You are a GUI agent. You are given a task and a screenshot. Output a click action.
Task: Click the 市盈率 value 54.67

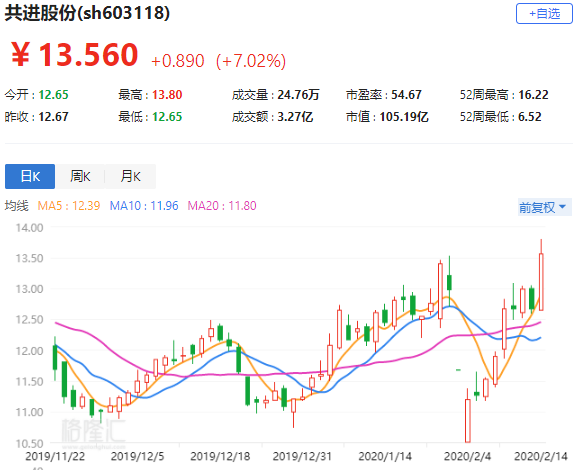(x=406, y=95)
